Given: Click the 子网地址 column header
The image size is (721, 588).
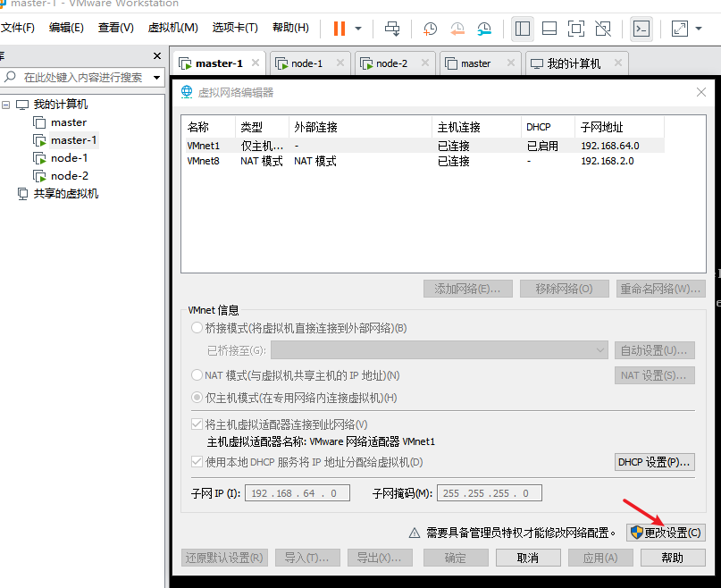Looking at the screenshot, I should 619,127.
